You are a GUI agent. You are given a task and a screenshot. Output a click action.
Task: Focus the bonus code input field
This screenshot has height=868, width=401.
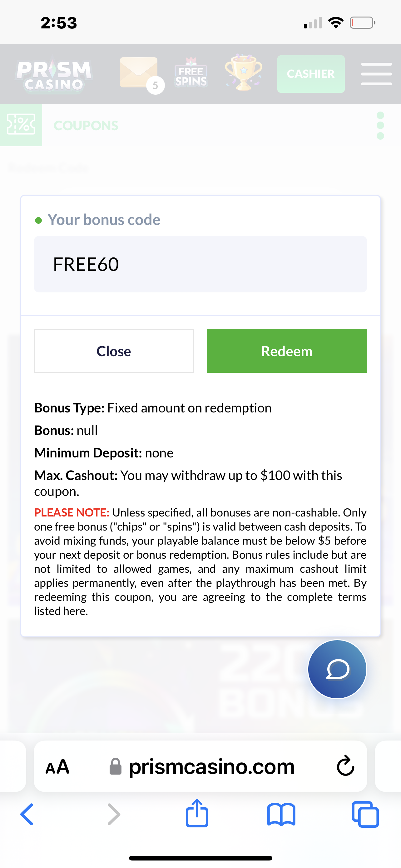coord(200,264)
